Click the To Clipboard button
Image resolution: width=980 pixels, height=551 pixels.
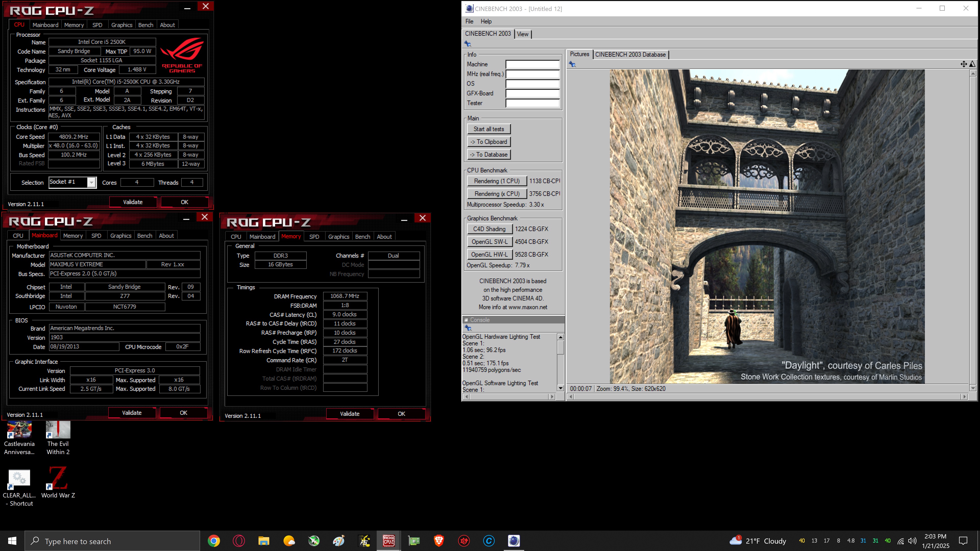[x=488, y=142]
